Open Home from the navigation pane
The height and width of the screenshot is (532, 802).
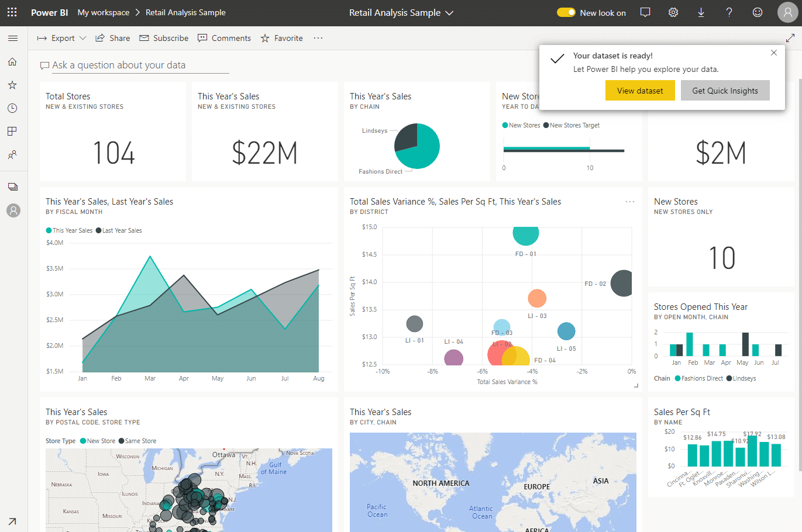13,61
